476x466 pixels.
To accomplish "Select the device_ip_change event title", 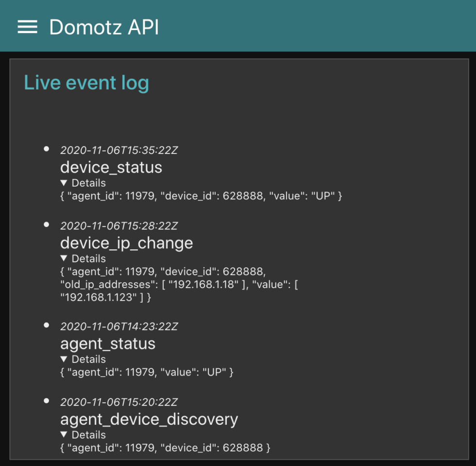I will click(x=126, y=243).
